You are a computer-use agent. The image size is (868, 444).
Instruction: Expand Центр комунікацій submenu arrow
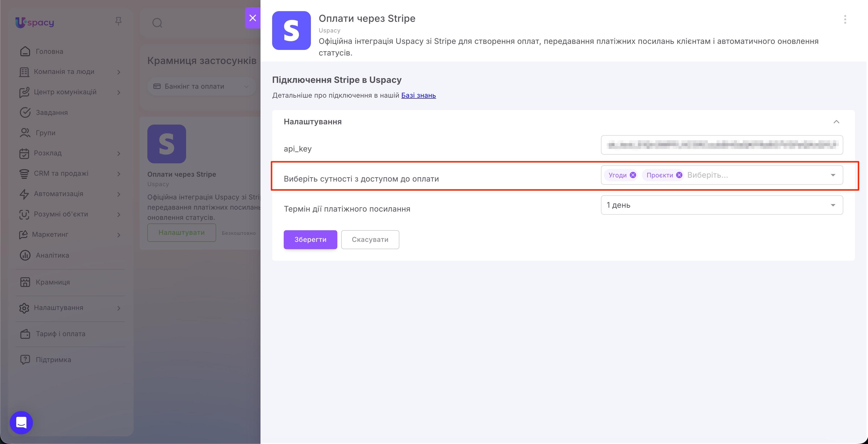coord(118,92)
